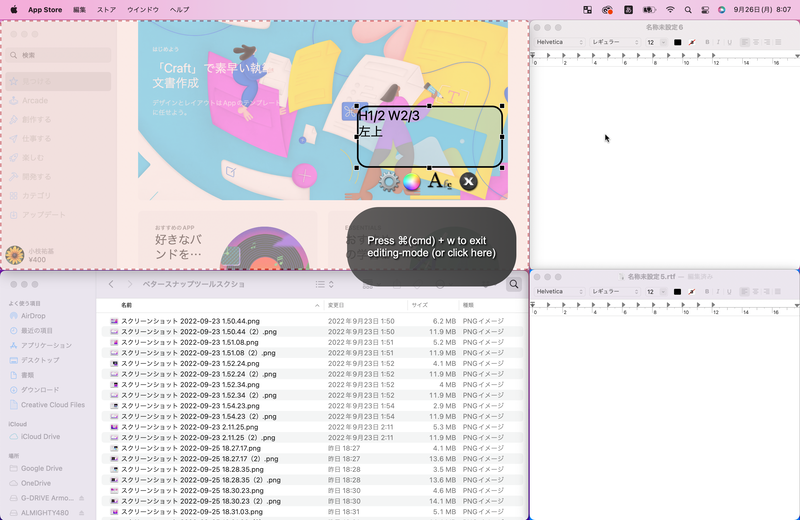Open the Finder list view switcher
This screenshot has height=520, width=800.
pyautogui.click(x=324, y=284)
